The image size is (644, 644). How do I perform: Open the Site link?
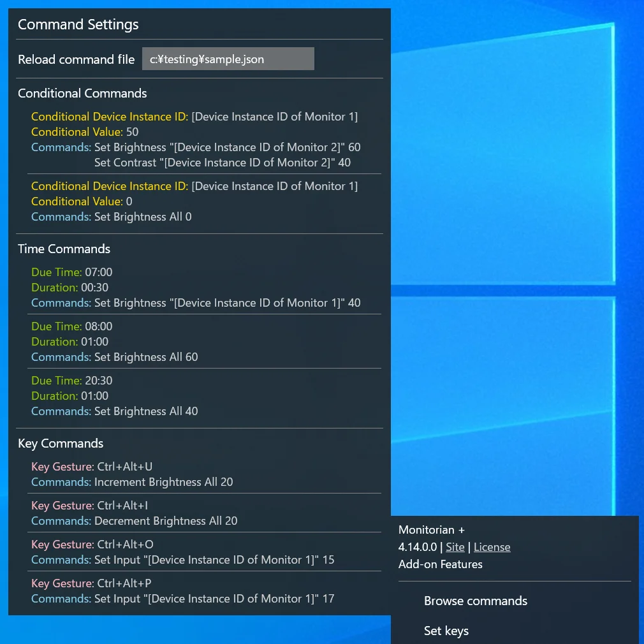click(x=455, y=547)
